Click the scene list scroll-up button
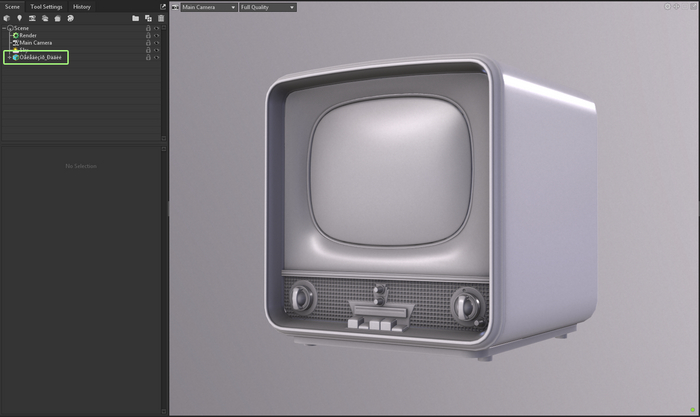Viewport: 700px width, 417px height. (164, 28)
